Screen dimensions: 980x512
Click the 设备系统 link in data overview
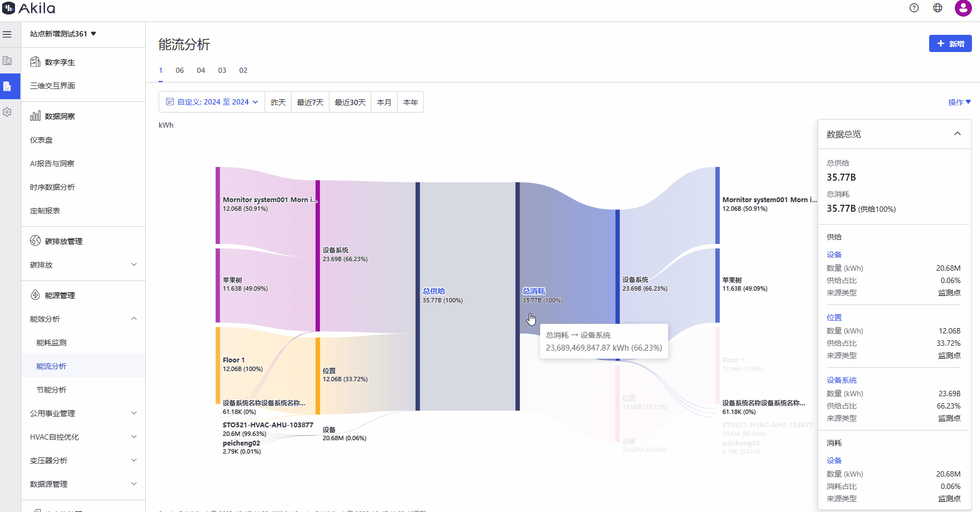[841, 380]
